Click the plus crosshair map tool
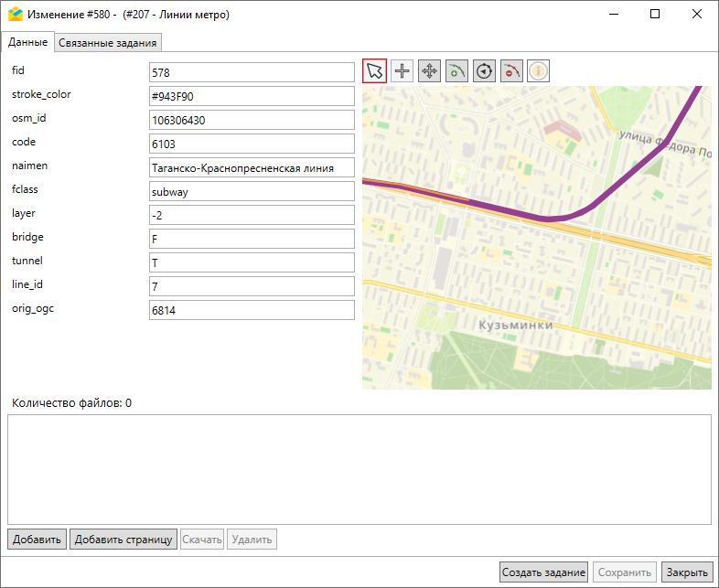Screen dimensions: 719x588 tap(402, 71)
